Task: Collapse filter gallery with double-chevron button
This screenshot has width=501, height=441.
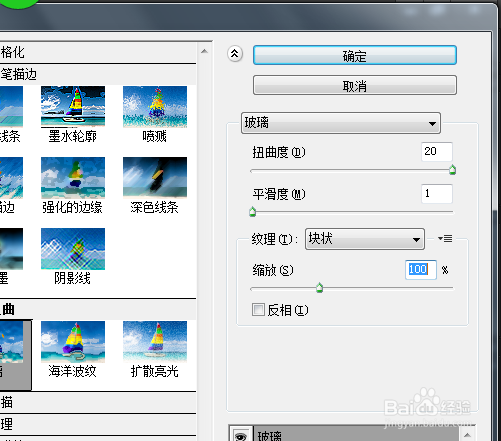Action: point(235,53)
